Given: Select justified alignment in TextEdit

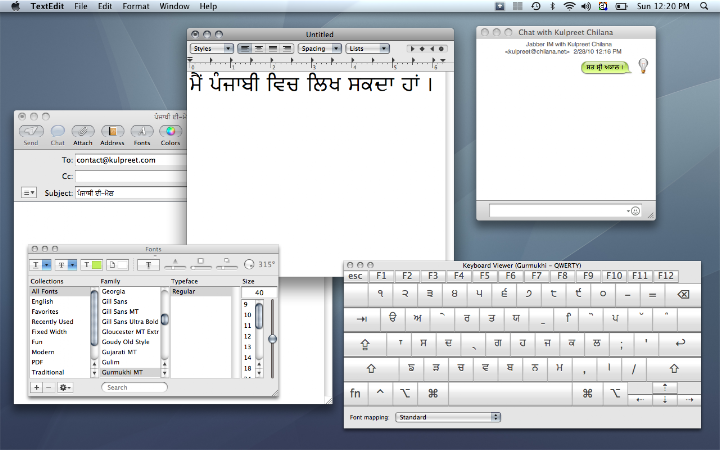Looking at the screenshot, I should point(273,48).
